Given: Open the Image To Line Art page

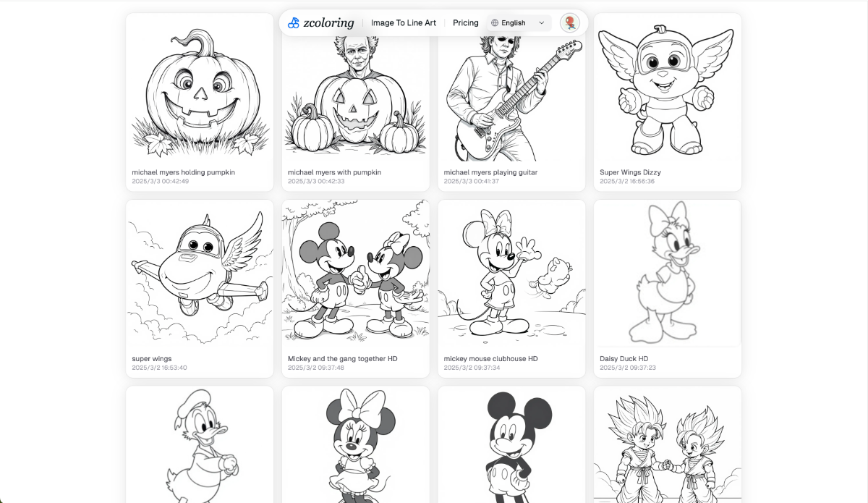Looking at the screenshot, I should coord(404,23).
